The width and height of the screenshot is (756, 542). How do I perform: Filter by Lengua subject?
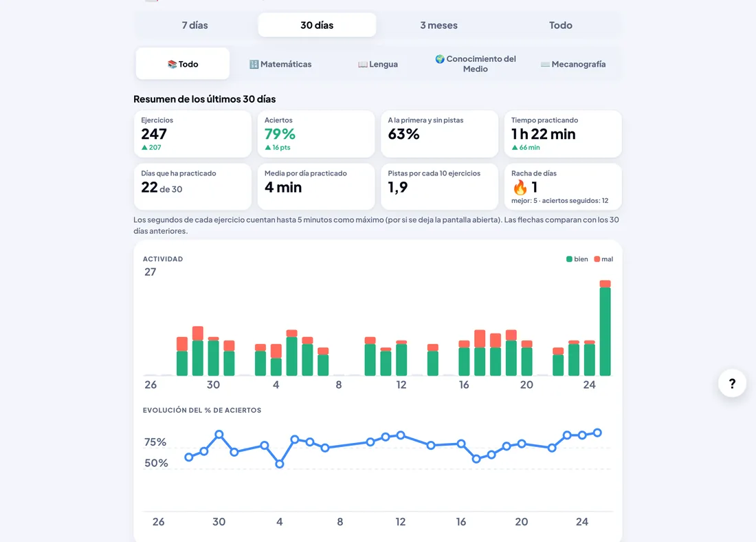[x=378, y=64]
